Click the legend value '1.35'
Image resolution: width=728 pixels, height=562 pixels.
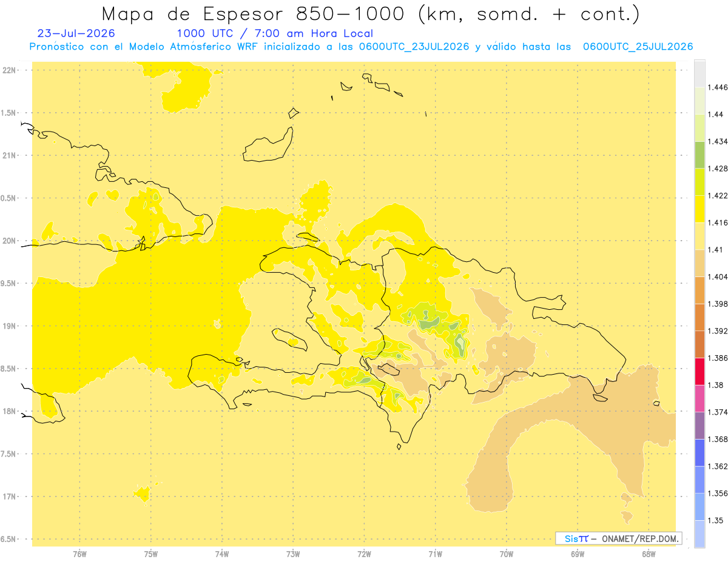tap(715, 520)
